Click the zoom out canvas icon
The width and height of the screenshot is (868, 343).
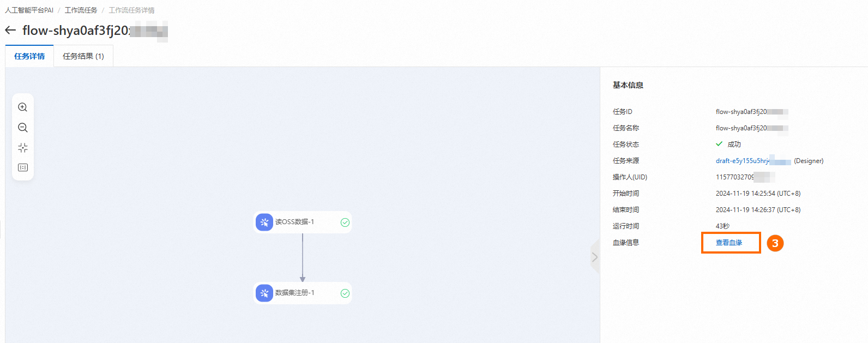(23, 128)
